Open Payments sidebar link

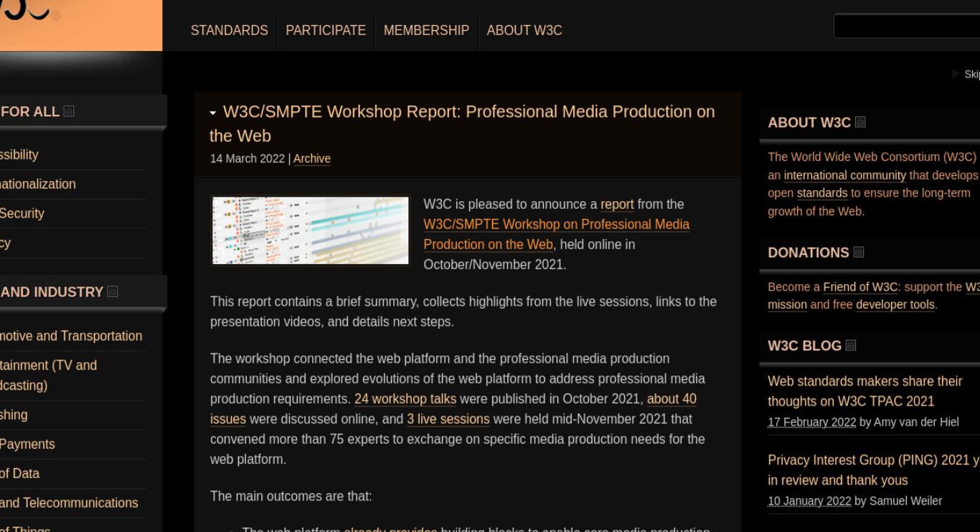pyautogui.click(x=27, y=444)
